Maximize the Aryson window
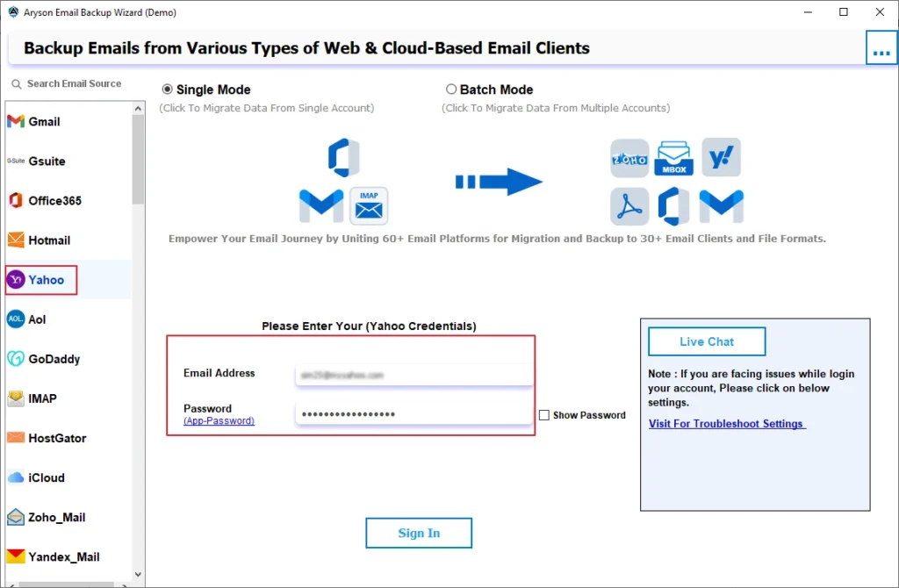The width and height of the screenshot is (899, 588). pyautogui.click(x=844, y=12)
